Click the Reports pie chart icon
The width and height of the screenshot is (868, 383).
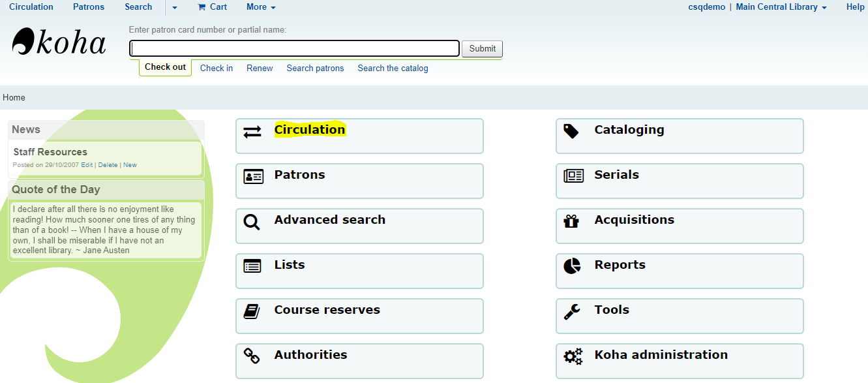pyautogui.click(x=572, y=266)
